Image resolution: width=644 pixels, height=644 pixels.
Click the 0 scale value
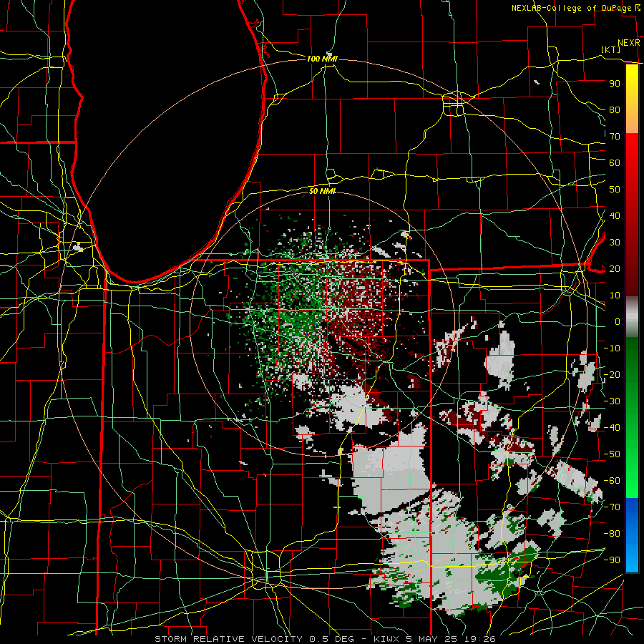618,321
